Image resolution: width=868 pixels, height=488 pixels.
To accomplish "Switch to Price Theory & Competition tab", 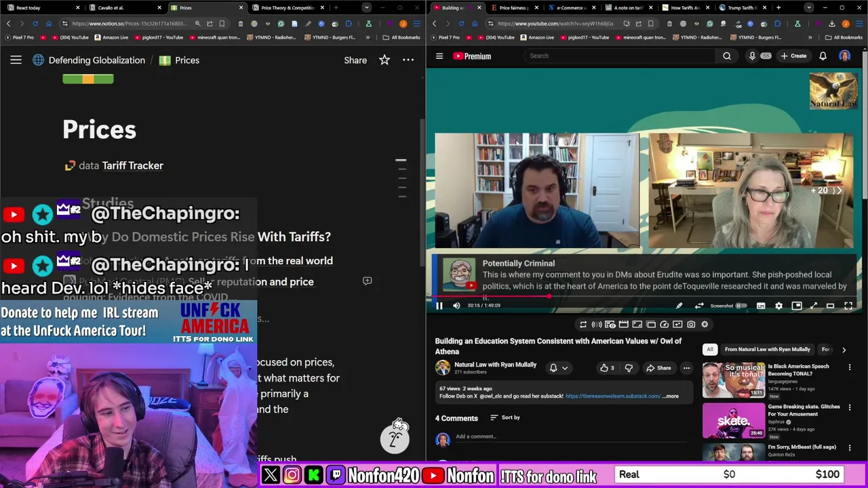I will [288, 7].
